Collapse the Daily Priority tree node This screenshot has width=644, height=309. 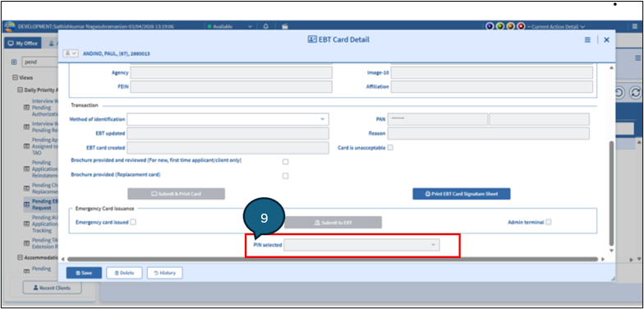pyautogui.click(x=20, y=90)
